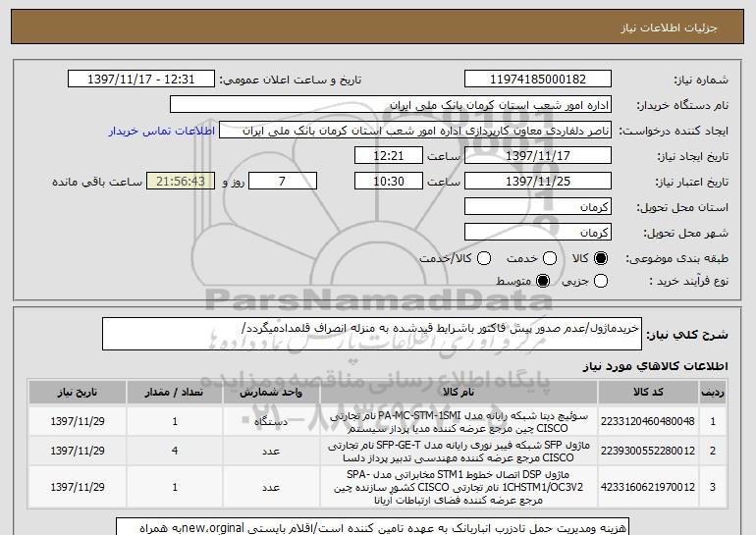Screen dimensions: 756x535
Task: Click the SFP-GE-T module item name cell
Action: (x=459, y=452)
